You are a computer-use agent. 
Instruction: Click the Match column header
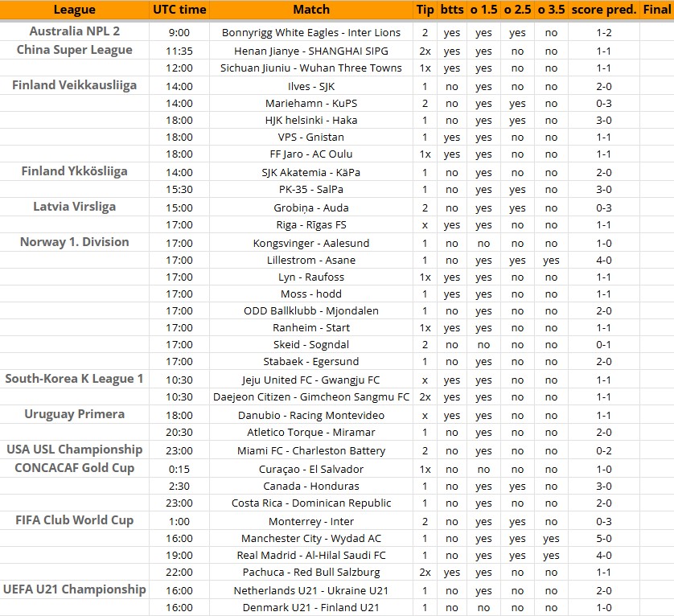(x=311, y=10)
